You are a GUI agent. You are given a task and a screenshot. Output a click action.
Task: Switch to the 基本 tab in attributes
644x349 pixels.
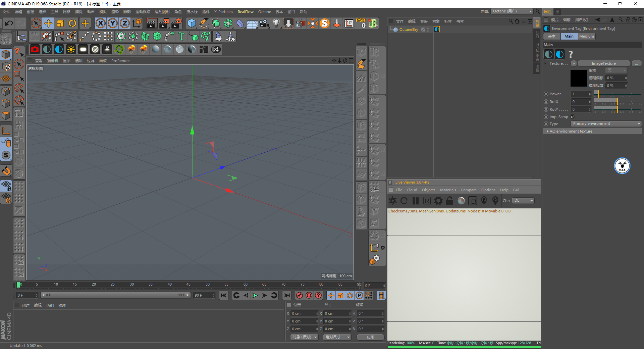pyautogui.click(x=552, y=36)
